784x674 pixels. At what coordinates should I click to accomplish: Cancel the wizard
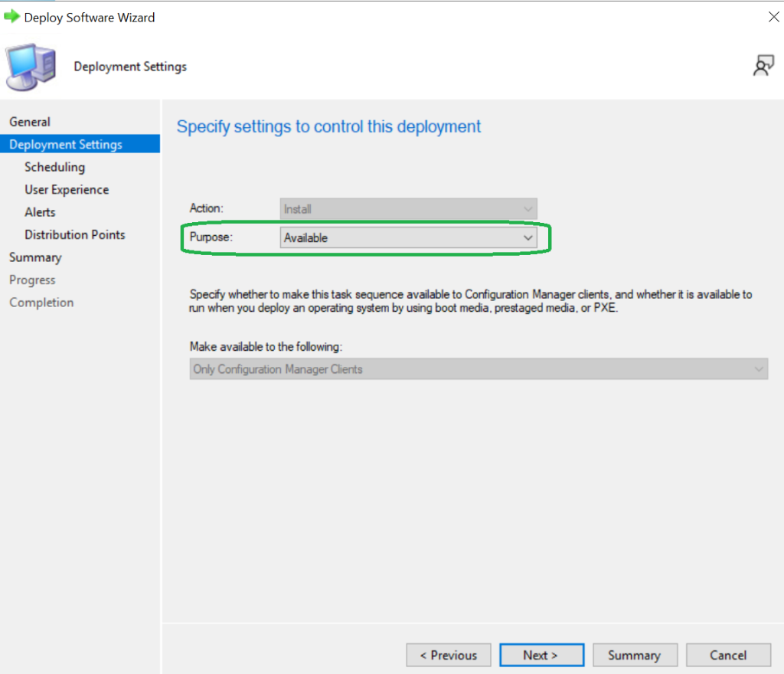click(x=729, y=655)
